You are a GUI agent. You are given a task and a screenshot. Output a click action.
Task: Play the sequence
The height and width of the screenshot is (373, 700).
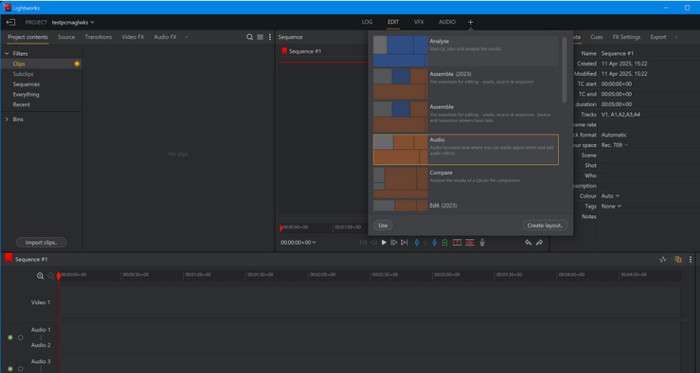384,242
